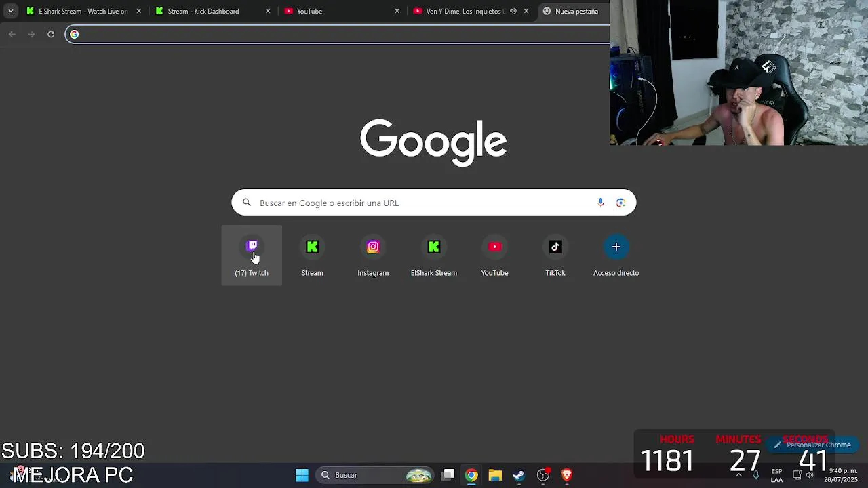Go back to the previous page
Screen dimensions: 868x488
tap(12, 34)
